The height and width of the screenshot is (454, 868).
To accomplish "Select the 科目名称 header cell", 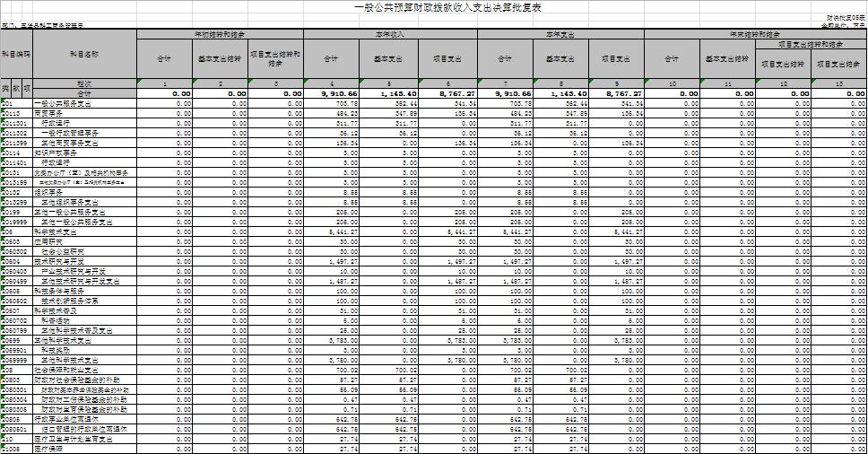I will [x=83, y=54].
